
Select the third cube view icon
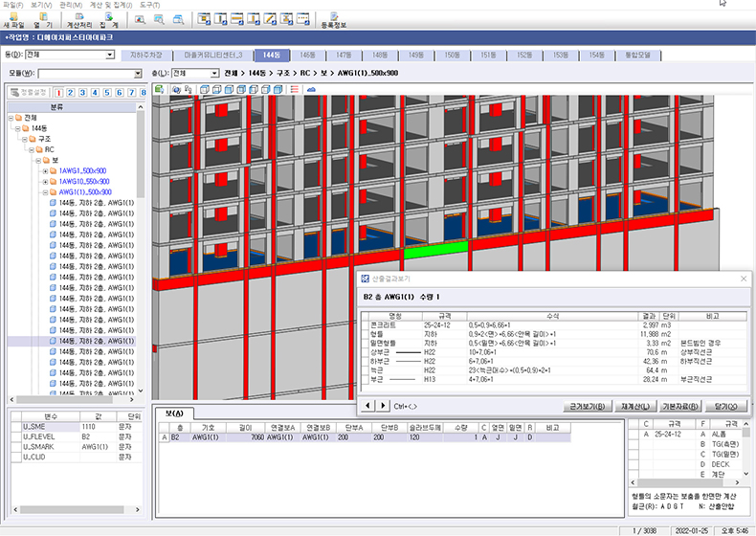click(229, 89)
